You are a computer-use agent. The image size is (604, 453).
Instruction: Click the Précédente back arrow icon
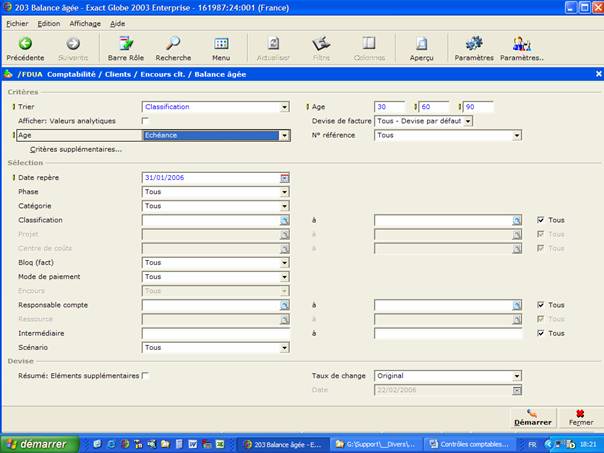pos(25,44)
